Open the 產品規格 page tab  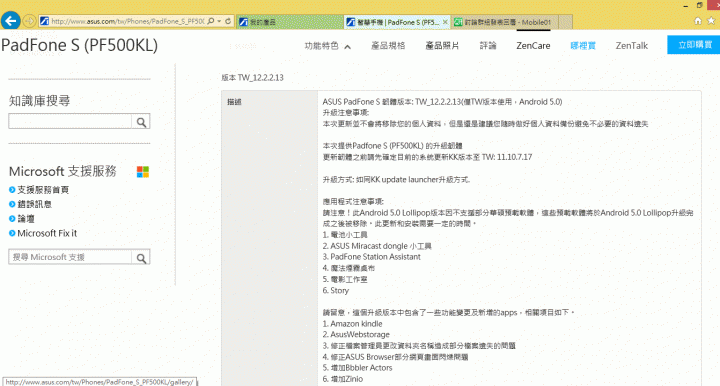388,45
